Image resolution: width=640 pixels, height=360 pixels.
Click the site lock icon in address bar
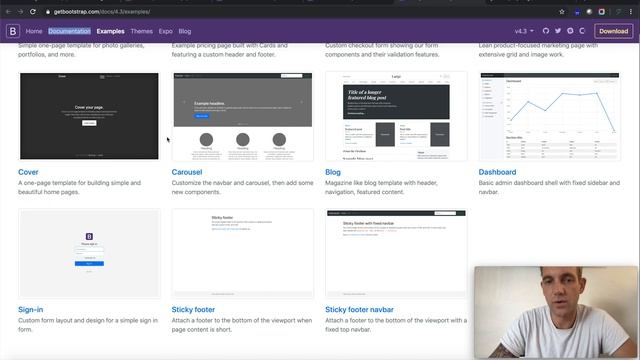tap(48, 12)
